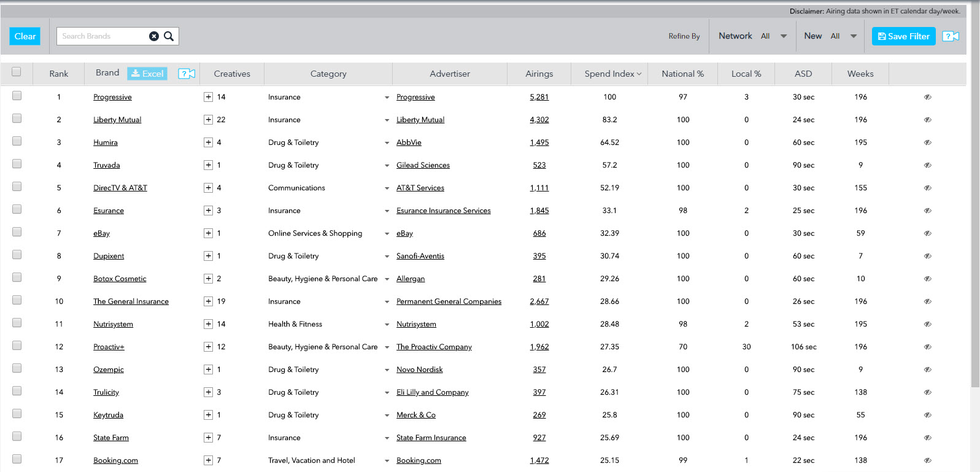
Task: Check the DirecTV & AT&T row checkbox
Action: click(x=17, y=186)
